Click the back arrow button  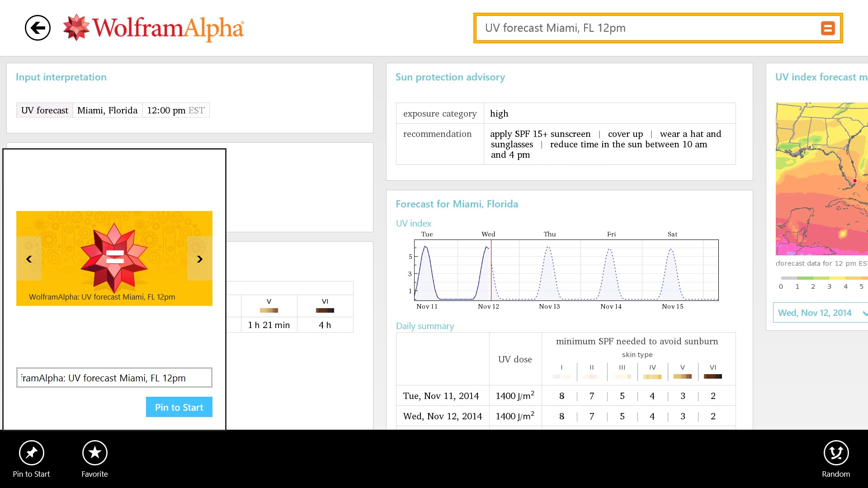point(38,28)
